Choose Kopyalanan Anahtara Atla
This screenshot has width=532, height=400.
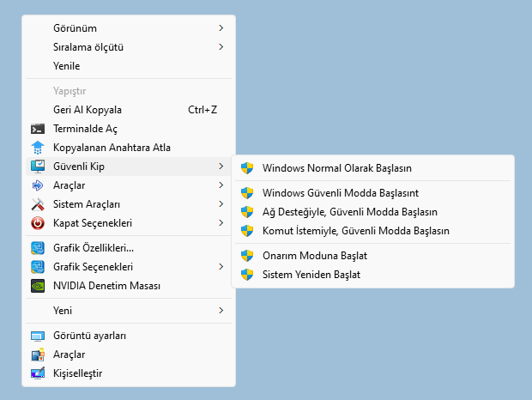[x=129, y=148]
